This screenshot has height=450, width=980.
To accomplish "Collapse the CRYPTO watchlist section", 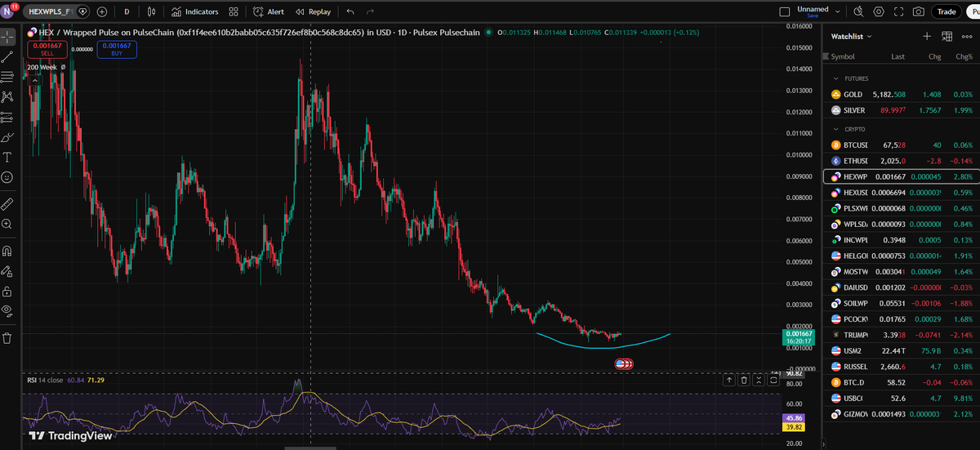I will pyautogui.click(x=836, y=129).
